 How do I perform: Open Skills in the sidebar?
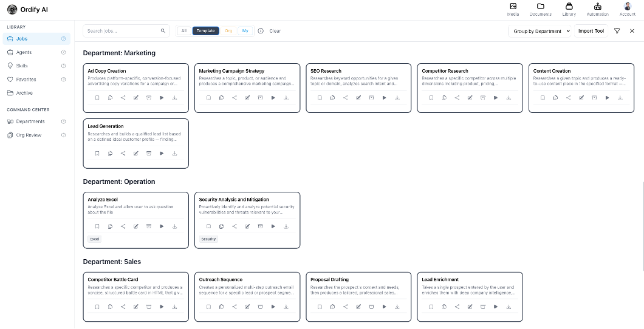point(36,66)
